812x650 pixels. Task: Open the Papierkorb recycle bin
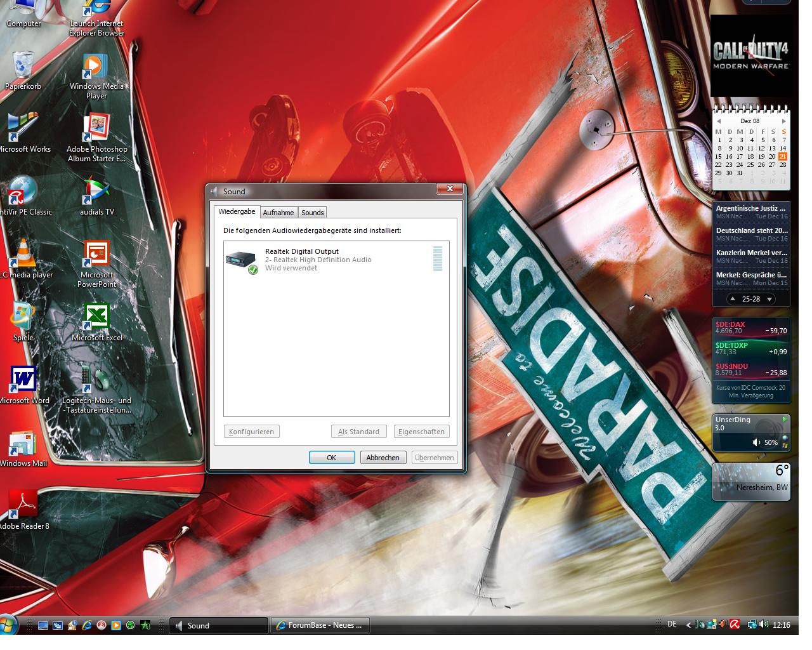23,70
